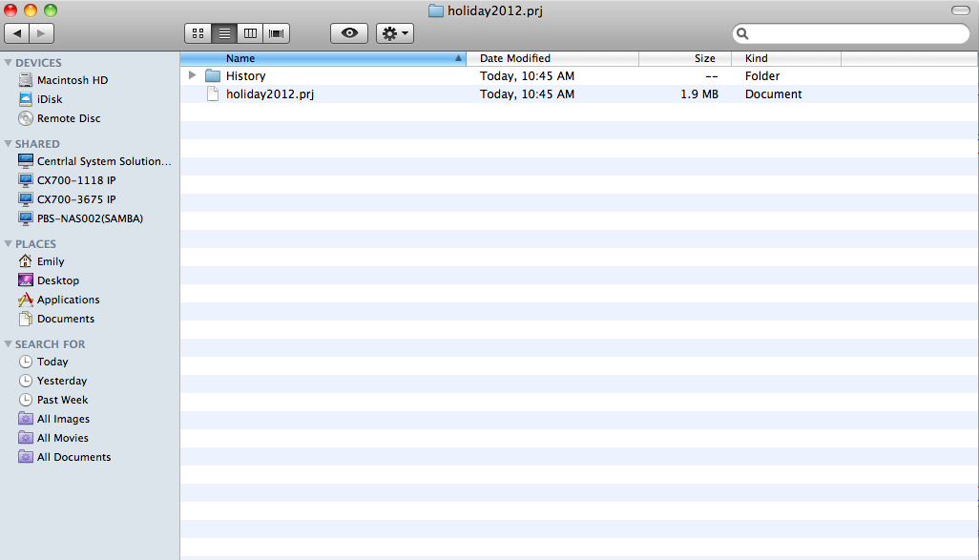Collapse the SEARCH FOR sidebar section
979x560 pixels.
click(x=9, y=344)
